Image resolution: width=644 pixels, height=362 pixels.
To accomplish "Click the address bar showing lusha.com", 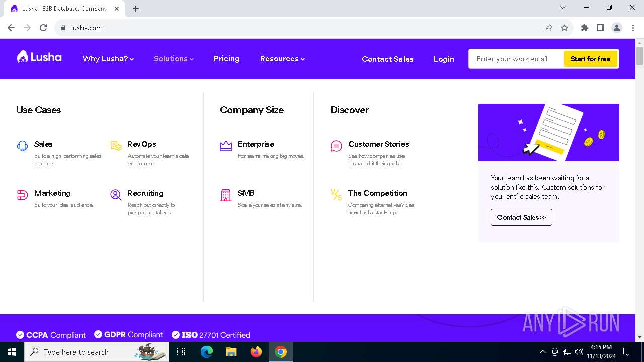I will tap(302, 28).
